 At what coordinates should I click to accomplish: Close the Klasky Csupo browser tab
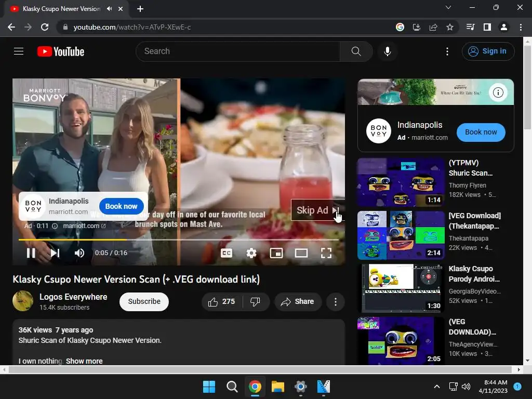121,9
